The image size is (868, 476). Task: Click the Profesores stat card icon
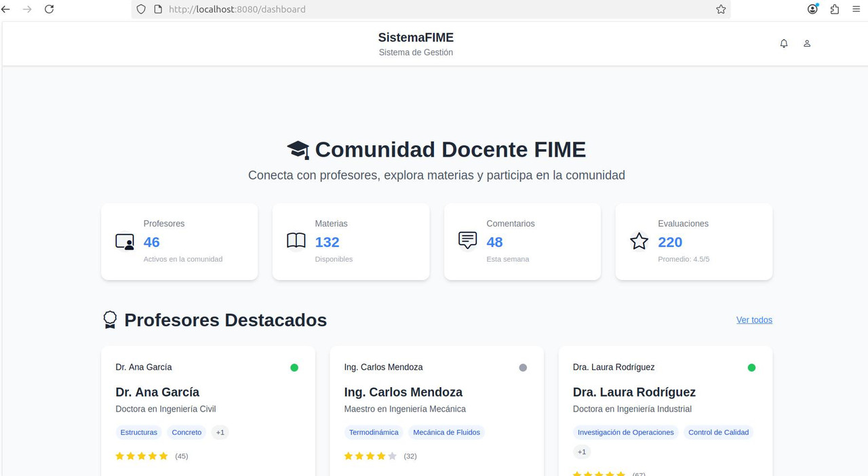pyautogui.click(x=125, y=242)
